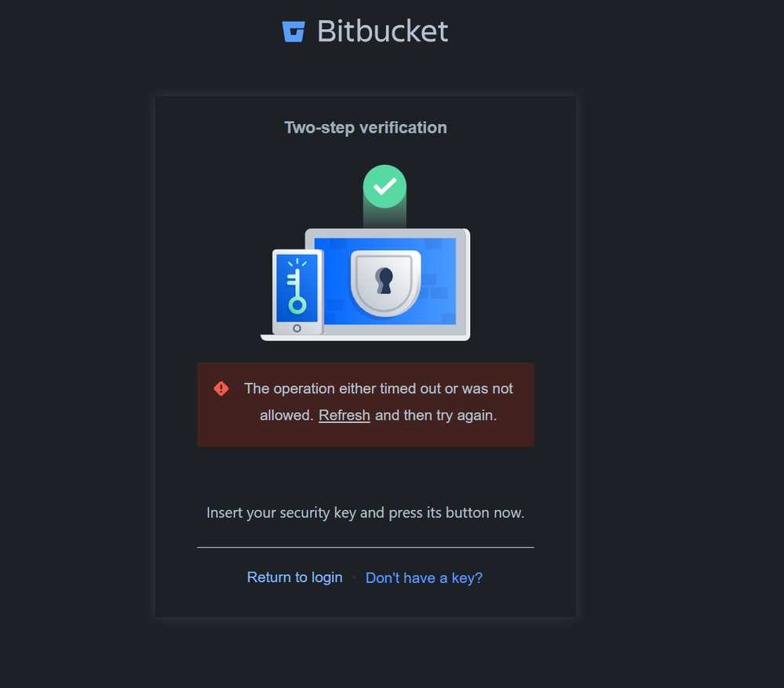This screenshot has height=688, width=784.
Task: Click the phone device illustration
Action: pyautogui.click(x=298, y=292)
